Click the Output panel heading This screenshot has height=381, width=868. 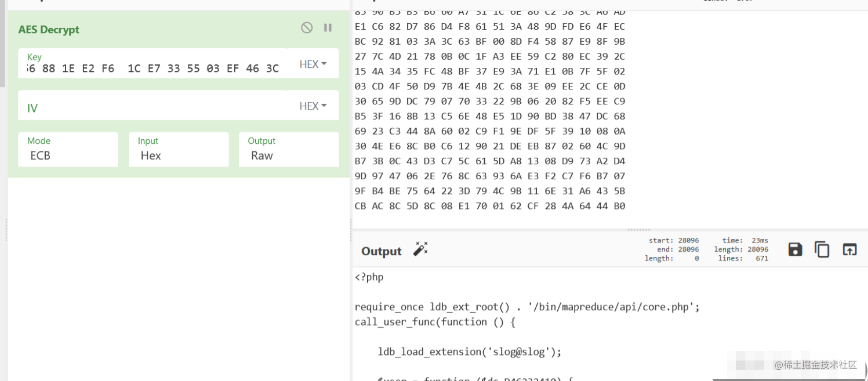click(x=382, y=251)
